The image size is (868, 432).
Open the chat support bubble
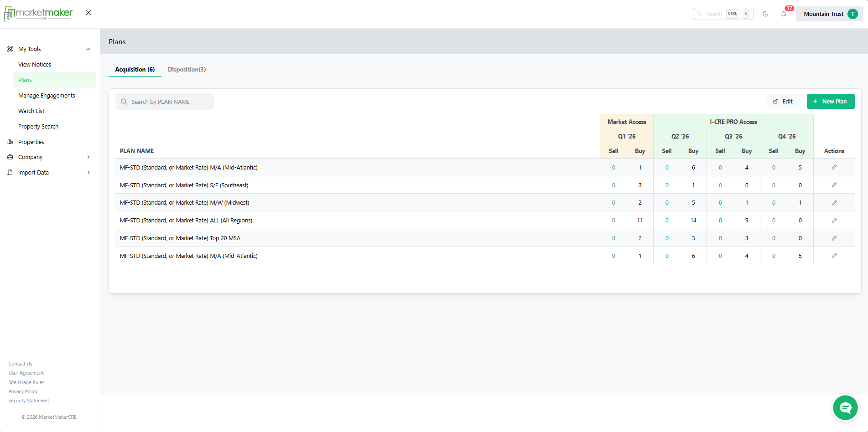point(845,407)
